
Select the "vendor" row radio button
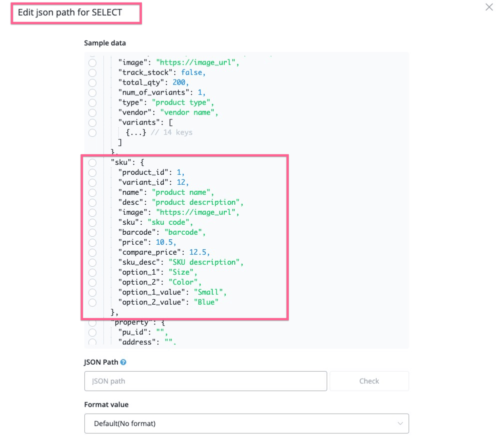pyautogui.click(x=92, y=112)
